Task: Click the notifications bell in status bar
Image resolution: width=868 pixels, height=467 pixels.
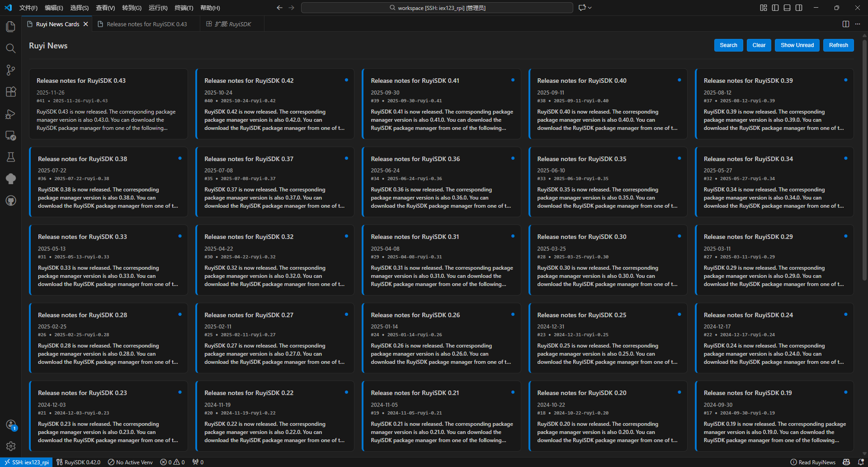Action: (861, 462)
